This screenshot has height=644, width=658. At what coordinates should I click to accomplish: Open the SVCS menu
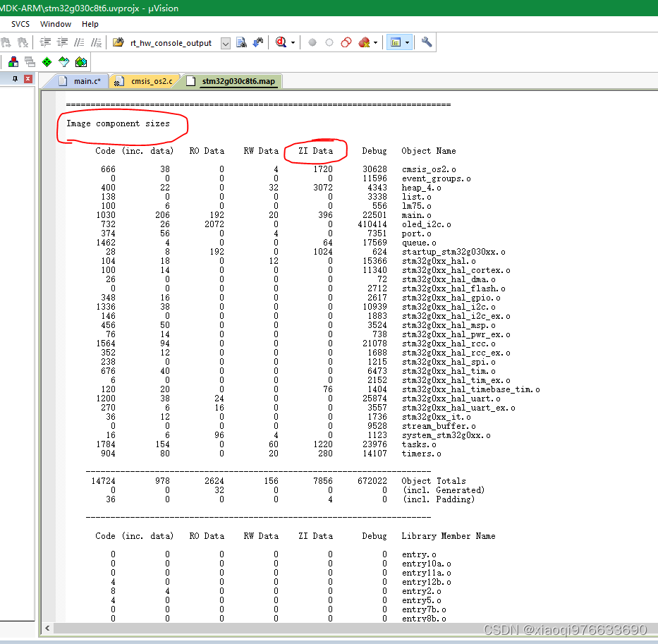coord(20,24)
